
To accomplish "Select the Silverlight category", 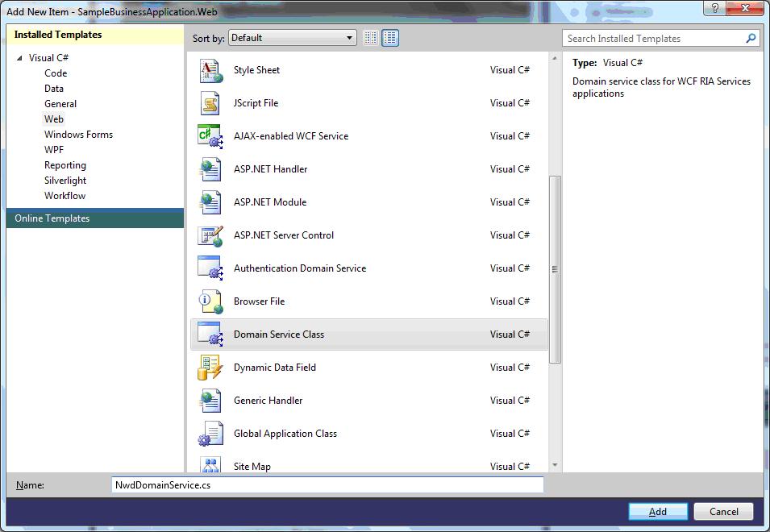I will pos(65,180).
